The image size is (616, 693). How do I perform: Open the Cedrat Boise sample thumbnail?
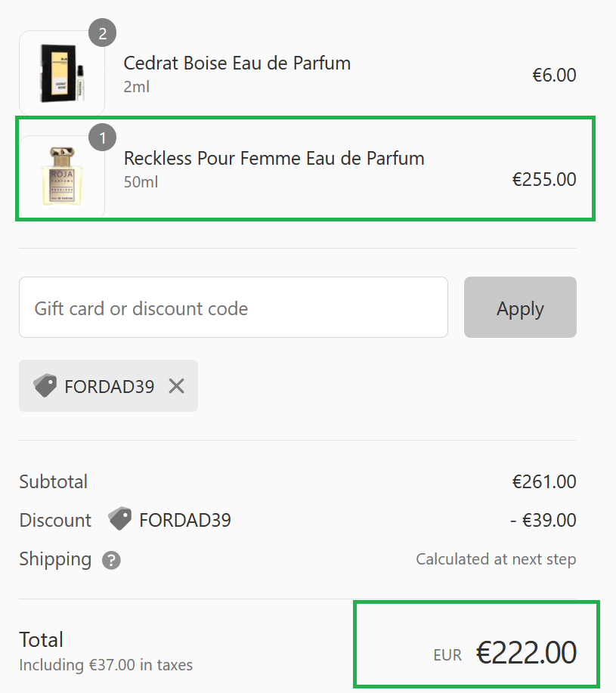pos(61,74)
